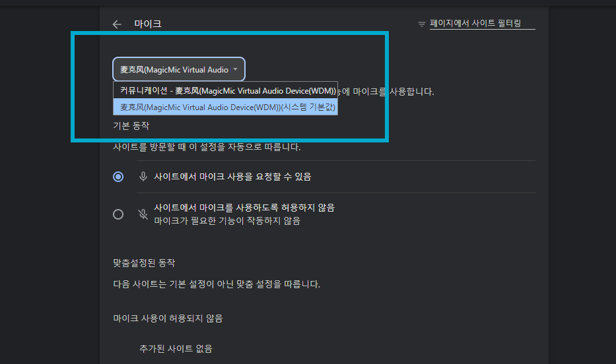
Task: Open the MagicMic Virtual Audio microphone dropdown
Action: [179, 69]
